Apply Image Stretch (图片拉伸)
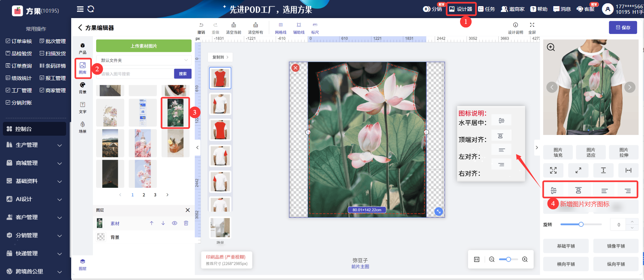This screenshot has width=644, height=280. [x=624, y=152]
